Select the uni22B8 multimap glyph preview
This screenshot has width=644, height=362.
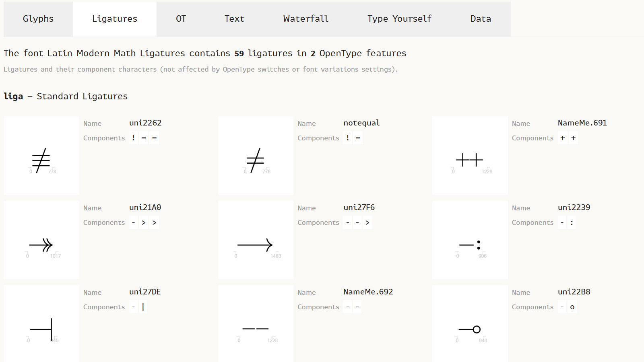[470, 324]
